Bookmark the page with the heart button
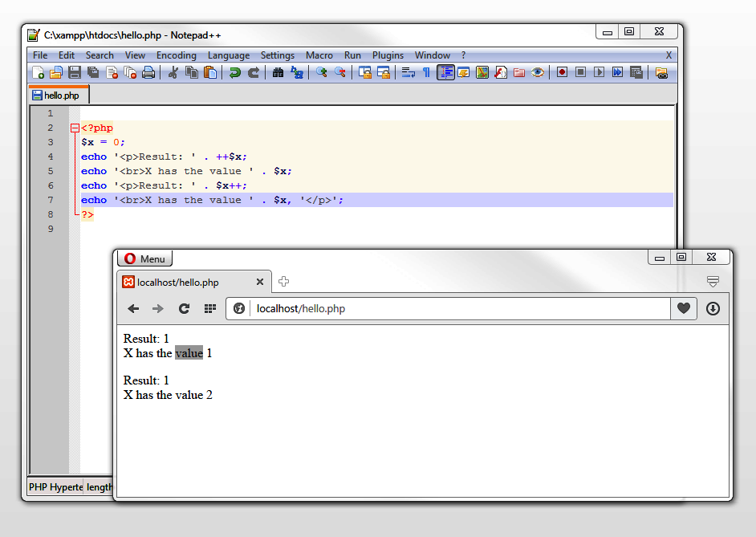This screenshot has width=756, height=537. click(x=683, y=308)
